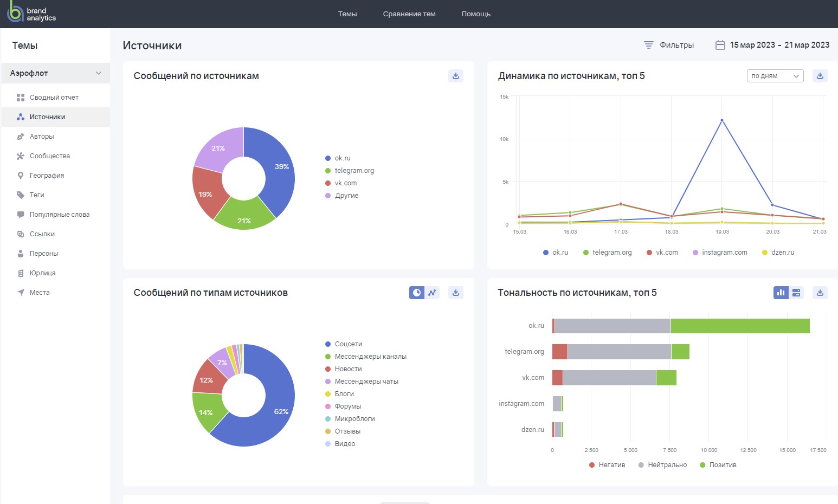Select the Теги sidebar item
The width and height of the screenshot is (838, 504).
[37, 195]
